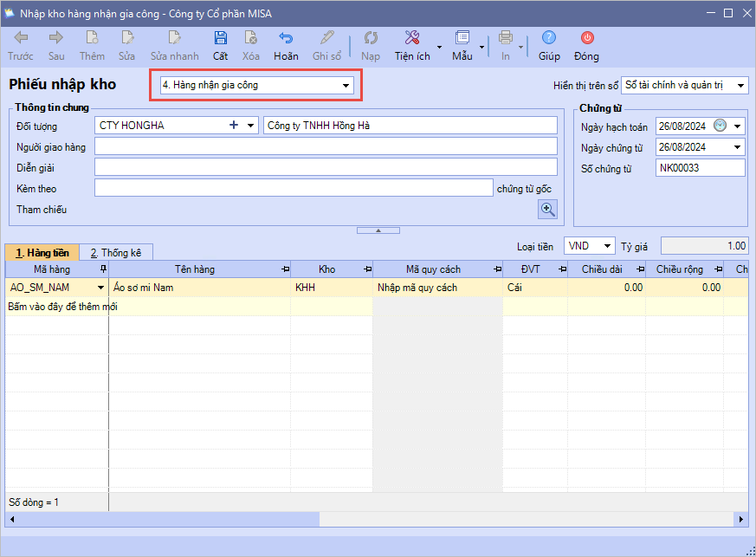Click the horizontal scrollbar thumb
The height and width of the screenshot is (557, 756).
coord(169,520)
